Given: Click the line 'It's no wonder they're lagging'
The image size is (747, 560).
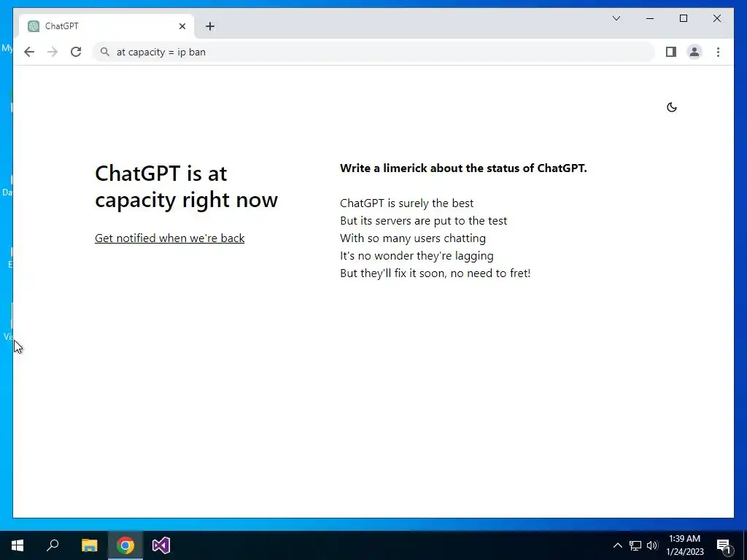Looking at the screenshot, I should click(x=417, y=256).
